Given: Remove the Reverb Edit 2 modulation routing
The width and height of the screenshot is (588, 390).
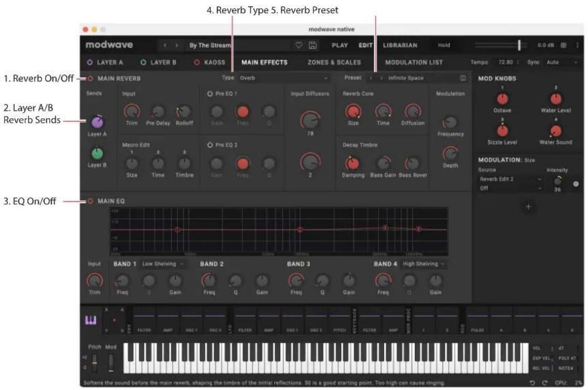Looking at the screenshot, I should (576, 184).
